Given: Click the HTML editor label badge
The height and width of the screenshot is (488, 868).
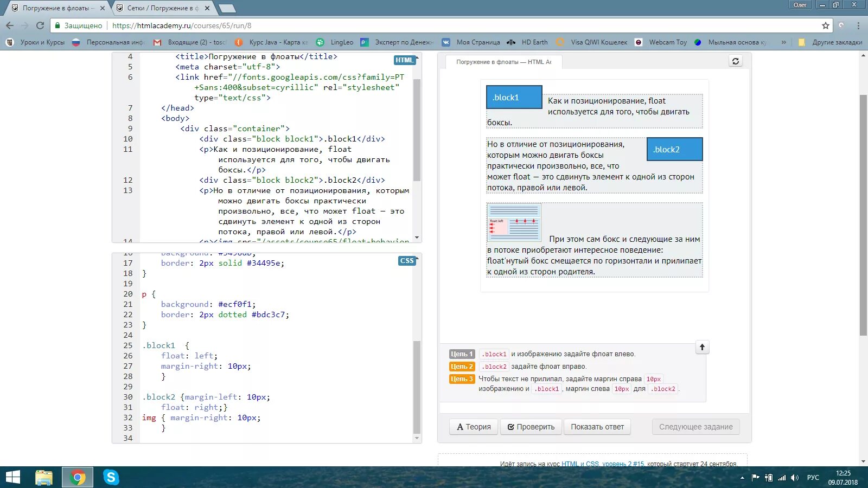Looking at the screenshot, I should pos(404,60).
